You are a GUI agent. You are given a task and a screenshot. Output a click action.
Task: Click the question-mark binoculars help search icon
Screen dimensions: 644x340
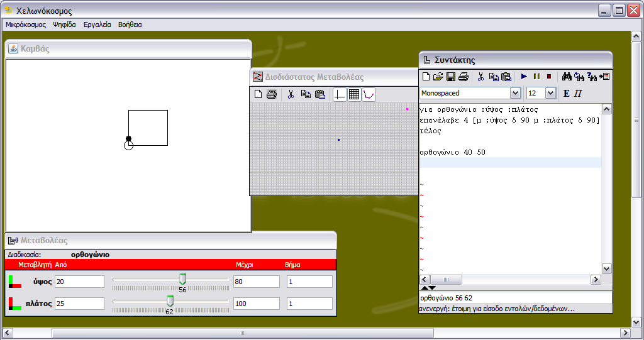[592, 77]
